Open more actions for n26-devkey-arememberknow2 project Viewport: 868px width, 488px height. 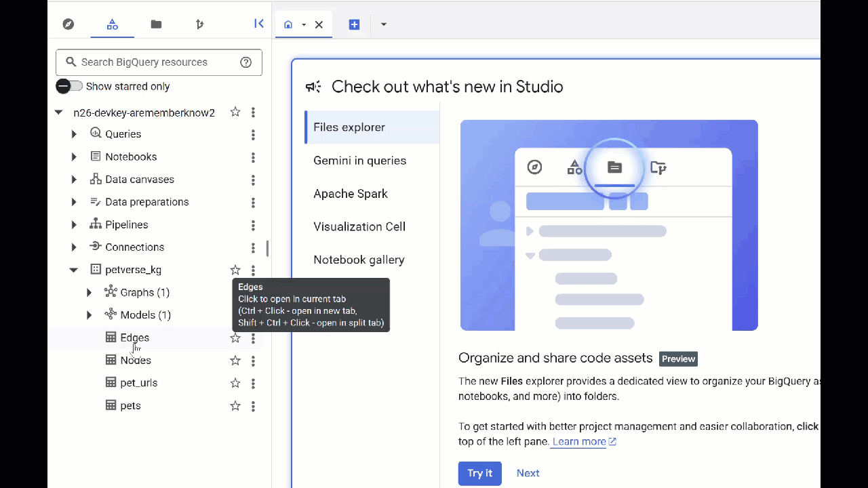coord(253,113)
